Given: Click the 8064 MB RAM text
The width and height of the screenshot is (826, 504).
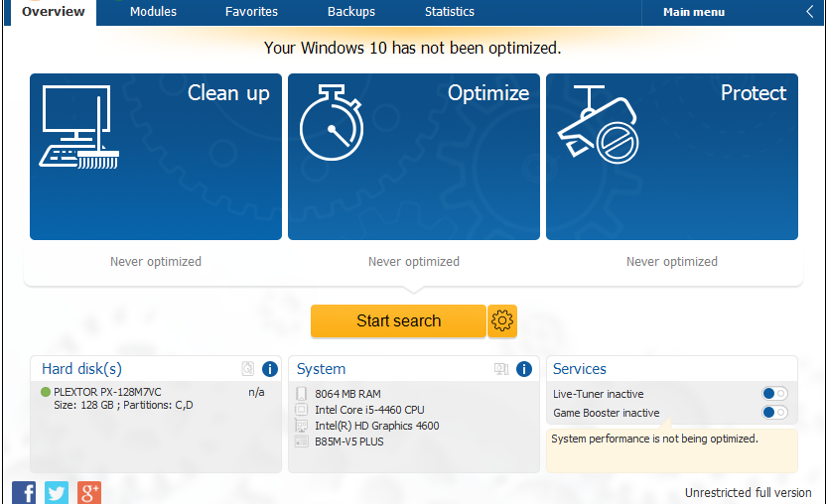Looking at the screenshot, I should pyautogui.click(x=347, y=394).
